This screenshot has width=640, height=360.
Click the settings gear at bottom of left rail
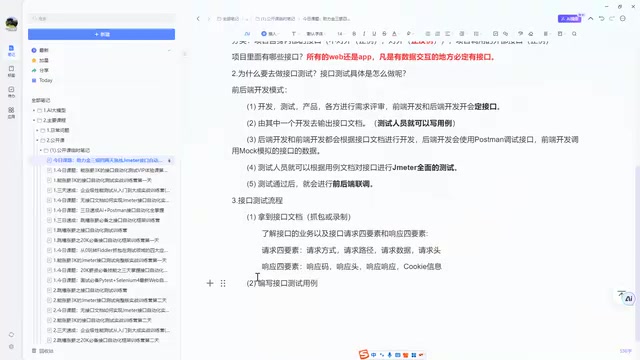(x=11, y=347)
